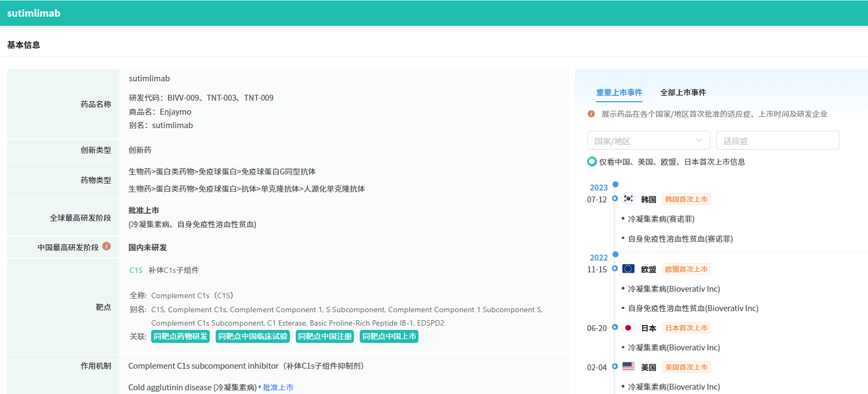Image resolution: width=868 pixels, height=394 pixels.
Task: Click the 同靶点中国注册 button
Action: click(325, 336)
